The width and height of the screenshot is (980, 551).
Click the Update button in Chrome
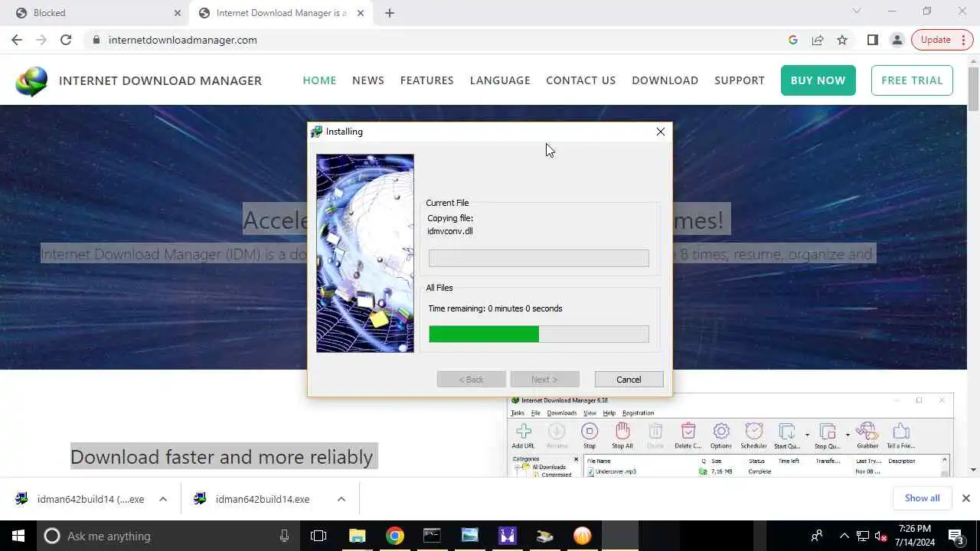tap(936, 40)
